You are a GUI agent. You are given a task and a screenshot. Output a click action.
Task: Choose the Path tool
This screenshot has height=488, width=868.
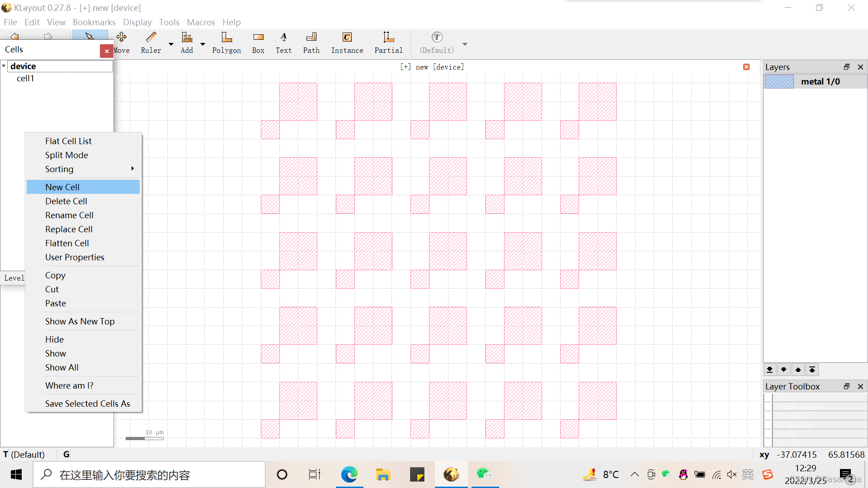click(x=311, y=43)
